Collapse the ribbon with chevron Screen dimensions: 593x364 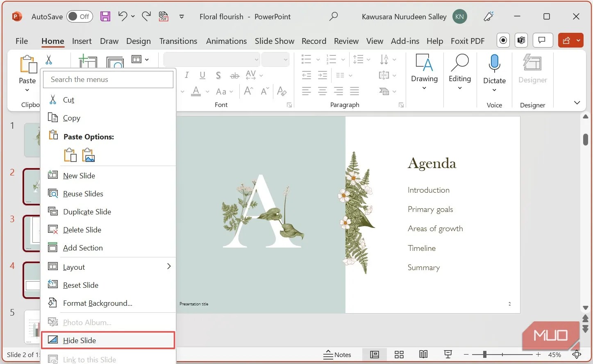[x=577, y=102]
